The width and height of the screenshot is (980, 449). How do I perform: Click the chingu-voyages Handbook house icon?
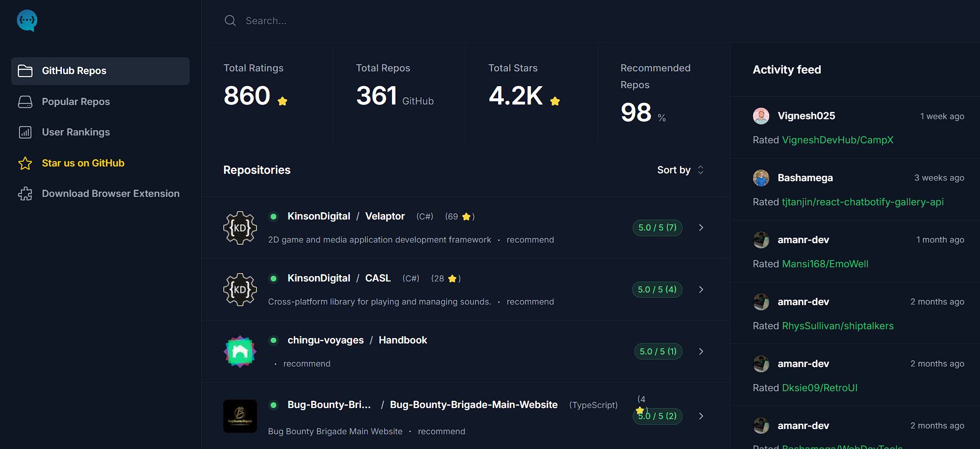click(240, 351)
